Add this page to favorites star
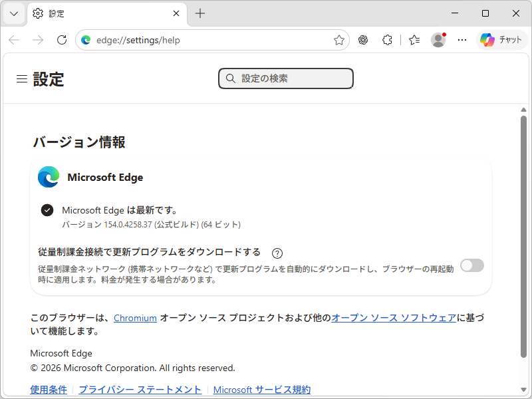Viewport: 532px width, 399px height. [x=339, y=40]
